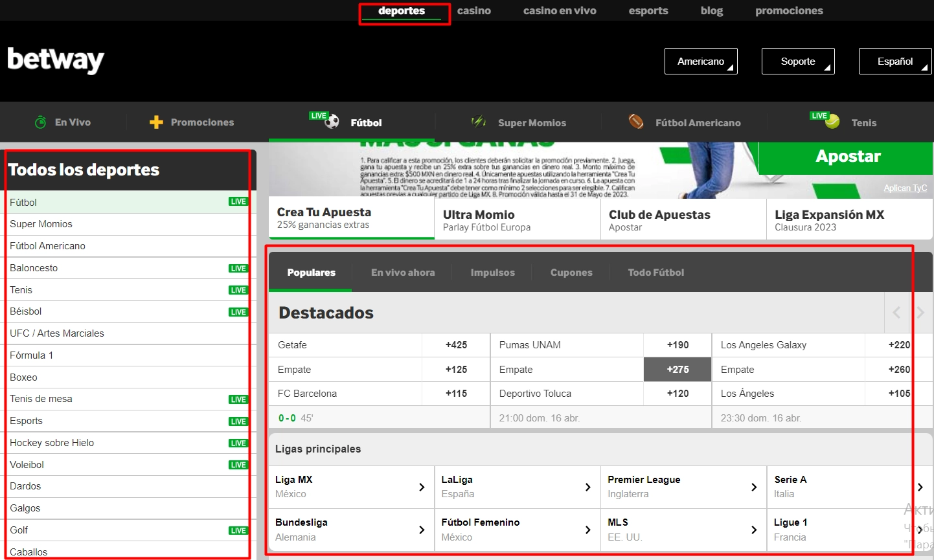934x560 pixels.
Task: Go to next Destacados matches arrow
Action: tap(920, 313)
